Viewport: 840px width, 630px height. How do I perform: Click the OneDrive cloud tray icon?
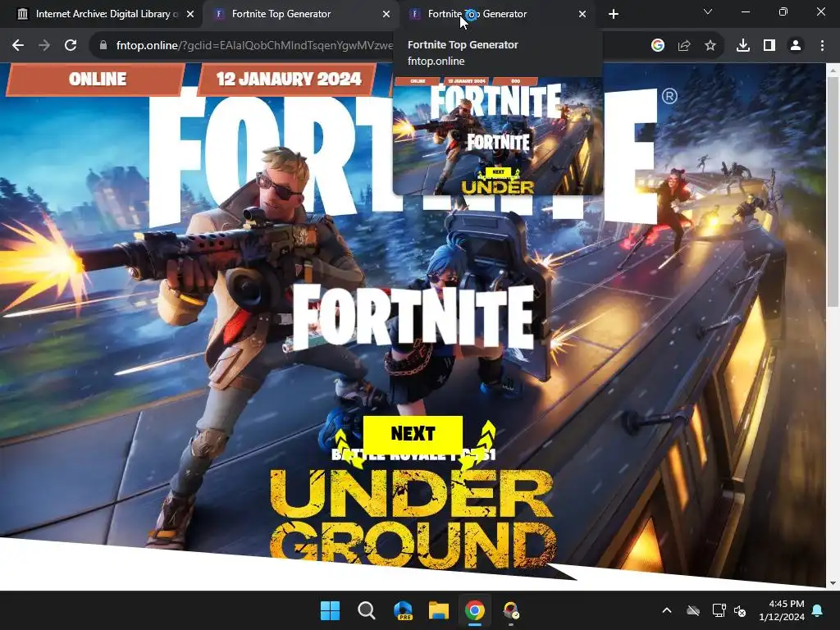pos(693,610)
